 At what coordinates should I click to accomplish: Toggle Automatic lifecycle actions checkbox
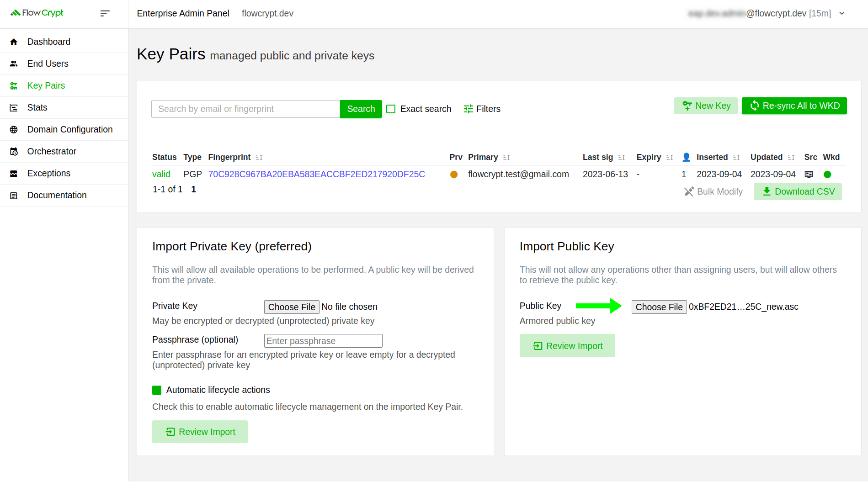point(157,390)
